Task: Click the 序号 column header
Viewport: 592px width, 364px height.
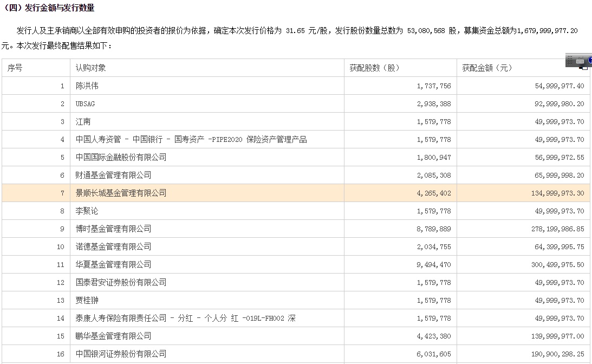Action: click(15, 68)
